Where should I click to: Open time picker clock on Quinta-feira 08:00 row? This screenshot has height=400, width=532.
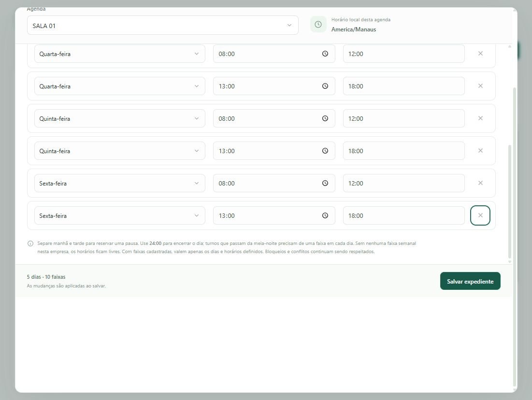click(325, 118)
